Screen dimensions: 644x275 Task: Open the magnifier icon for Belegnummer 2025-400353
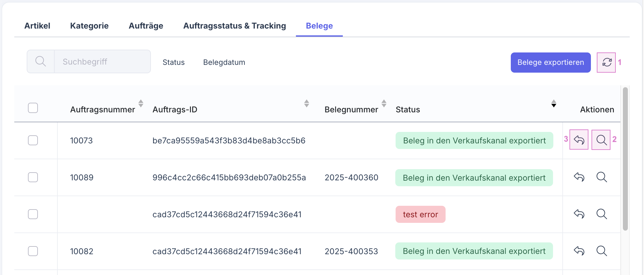point(601,251)
